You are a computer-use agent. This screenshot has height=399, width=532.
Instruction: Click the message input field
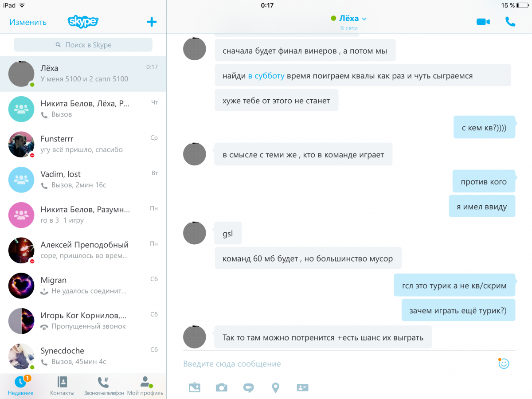click(x=337, y=364)
